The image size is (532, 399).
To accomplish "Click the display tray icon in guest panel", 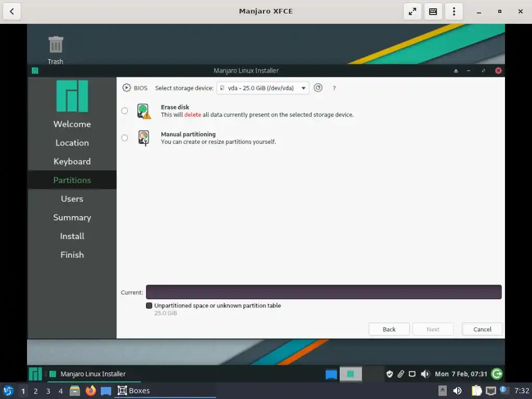I will [x=412, y=374].
